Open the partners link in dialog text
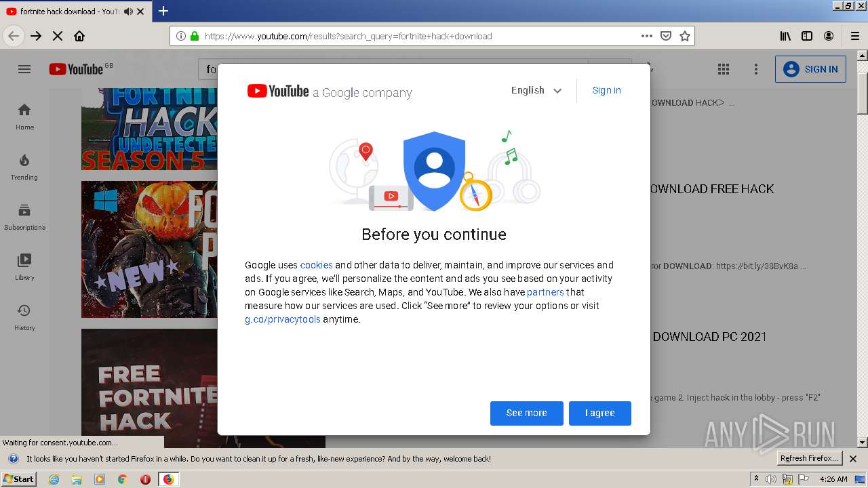The image size is (868, 488). [545, 292]
